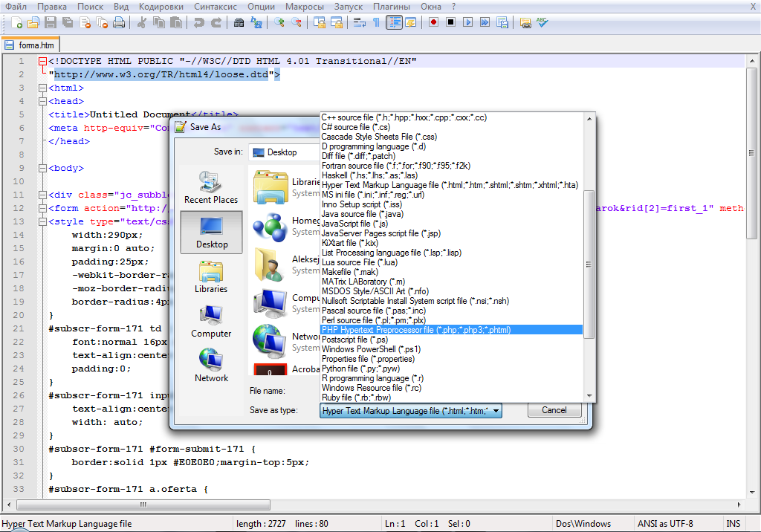Click the Stop Recording macro icon
The height and width of the screenshot is (532, 761).
451,22
